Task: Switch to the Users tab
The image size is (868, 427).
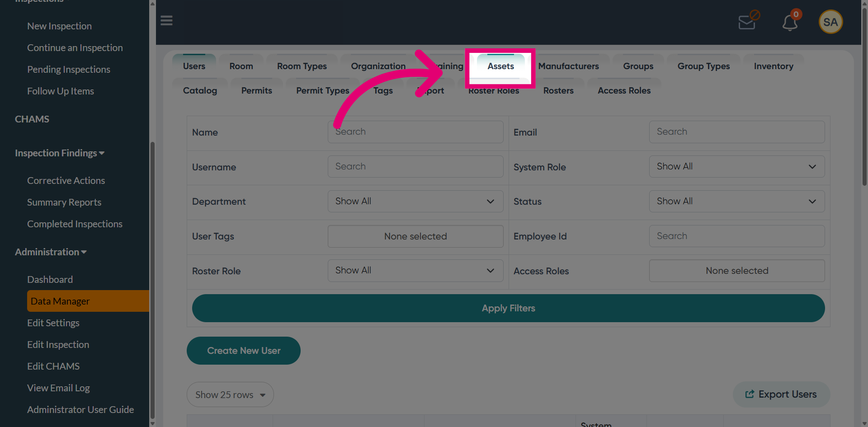Action: coord(194,66)
